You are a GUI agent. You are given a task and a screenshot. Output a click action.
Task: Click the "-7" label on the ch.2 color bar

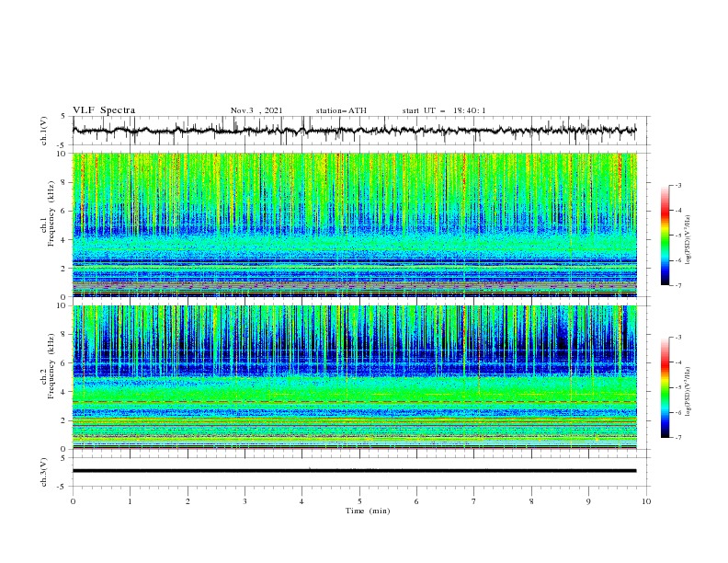(x=677, y=437)
